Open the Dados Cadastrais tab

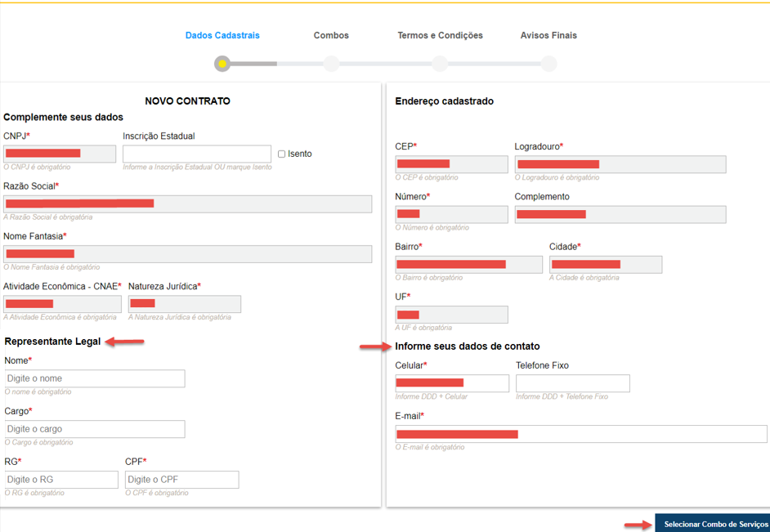[x=222, y=35]
